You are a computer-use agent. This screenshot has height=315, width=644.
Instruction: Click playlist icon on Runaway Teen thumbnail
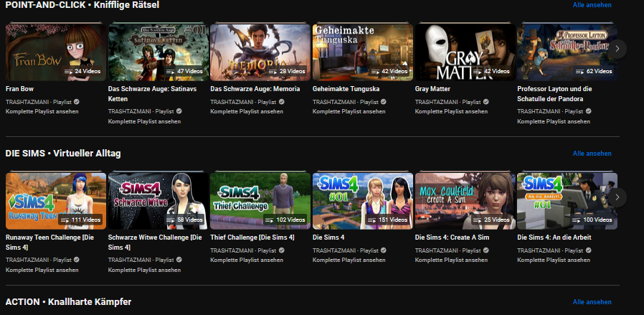66,220
